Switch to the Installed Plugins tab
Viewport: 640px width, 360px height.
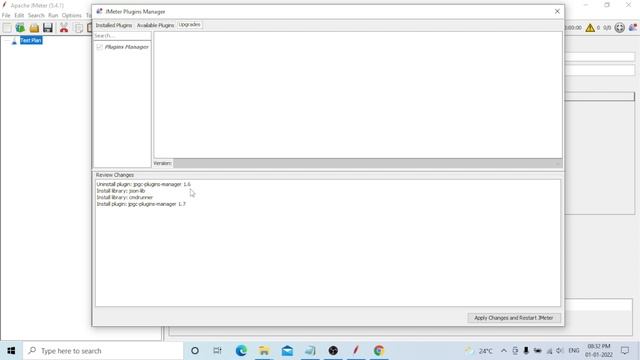[x=114, y=25]
